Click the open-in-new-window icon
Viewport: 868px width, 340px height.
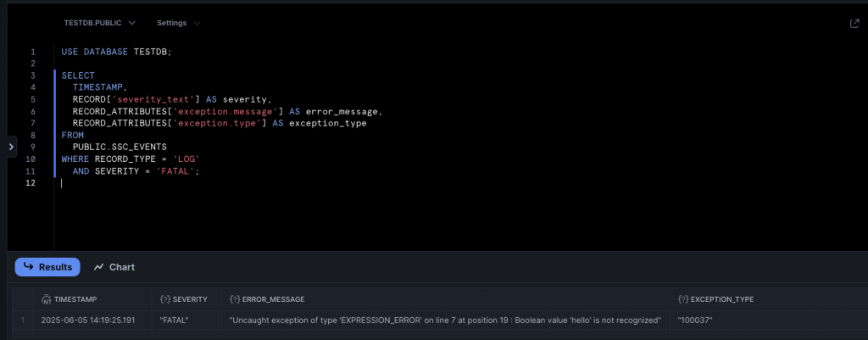pyautogui.click(x=854, y=24)
